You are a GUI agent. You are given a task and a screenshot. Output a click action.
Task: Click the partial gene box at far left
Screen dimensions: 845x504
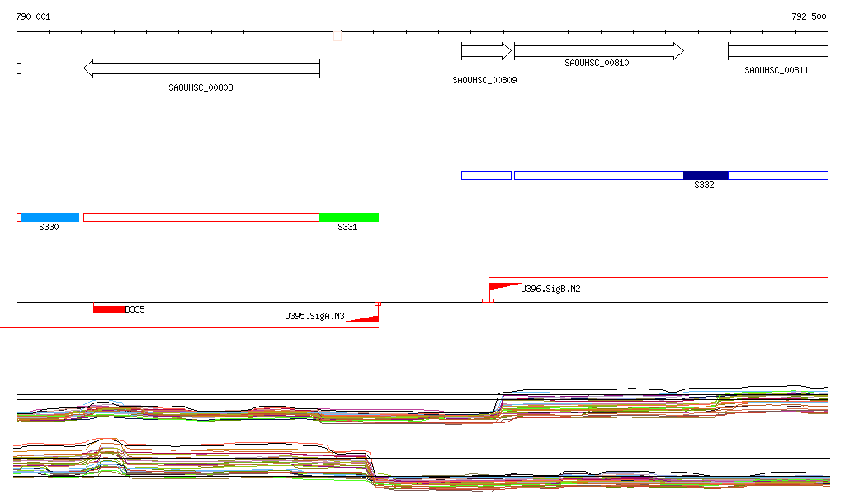pyautogui.click(x=19, y=68)
